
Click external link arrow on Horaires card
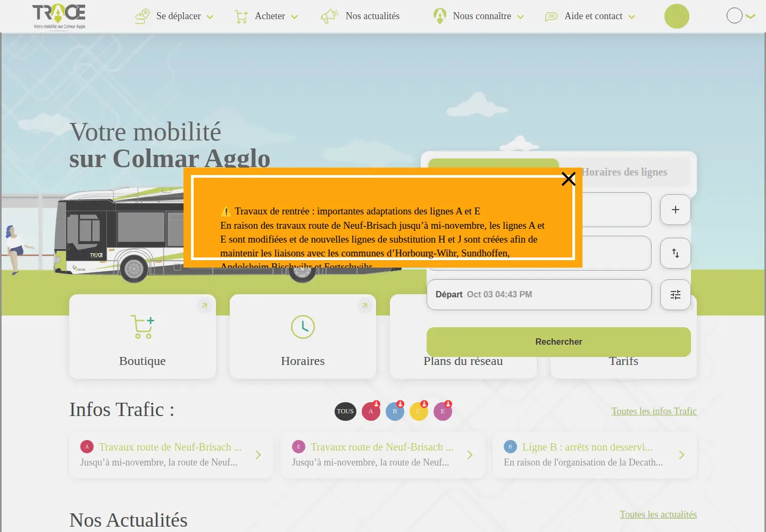click(364, 305)
